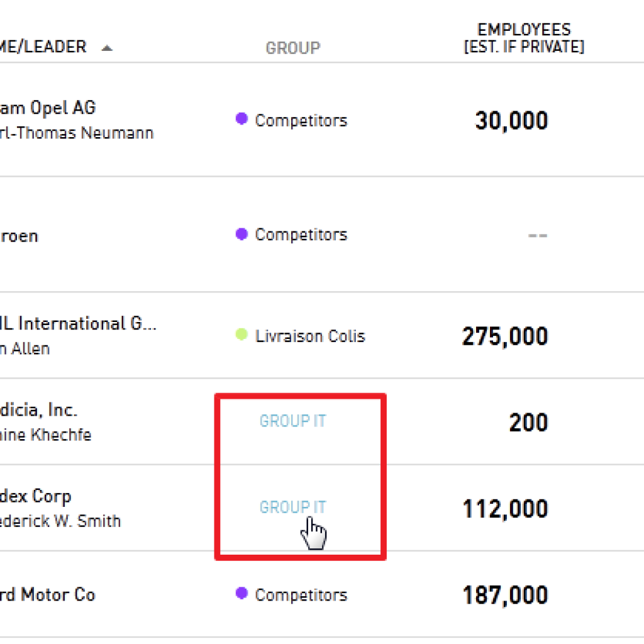Click the green Livraison Colis dot
Viewport: 644px width, 644px height.
(x=241, y=335)
